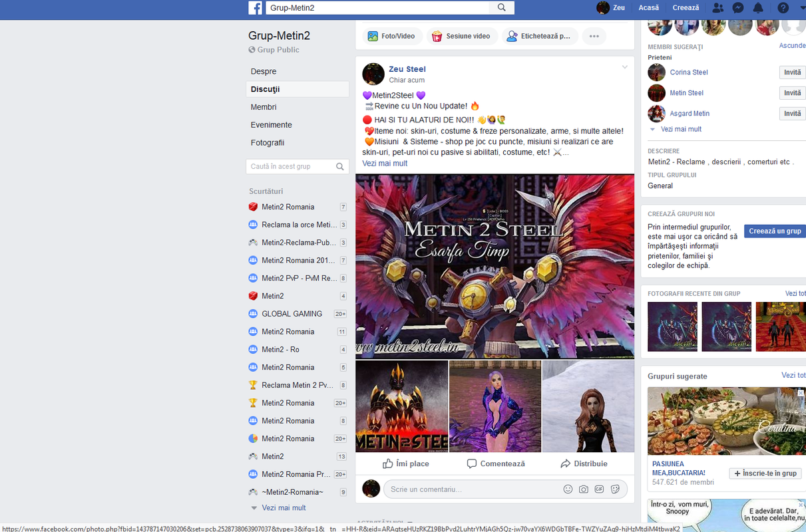Open the Zeu Steel author name link
The width and height of the screenshot is (806, 532).
(x=407, y=69)
